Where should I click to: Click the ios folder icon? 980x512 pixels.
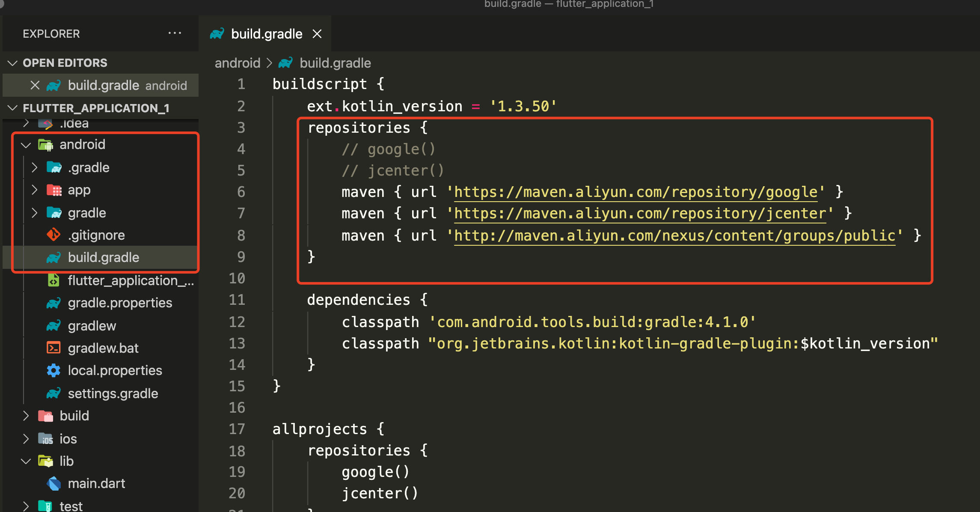[x=45, y=439]
